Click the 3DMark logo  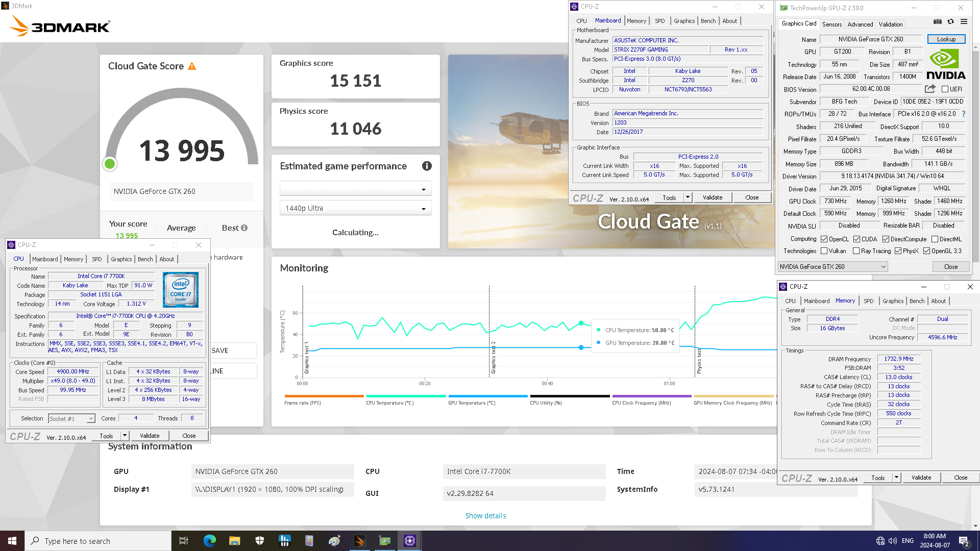60,26
